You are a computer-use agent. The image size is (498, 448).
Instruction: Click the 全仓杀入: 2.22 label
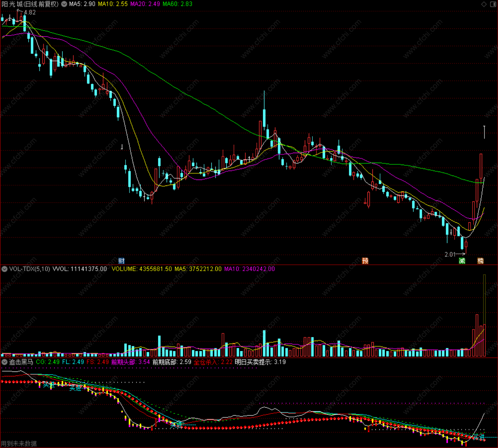point(213,362)
